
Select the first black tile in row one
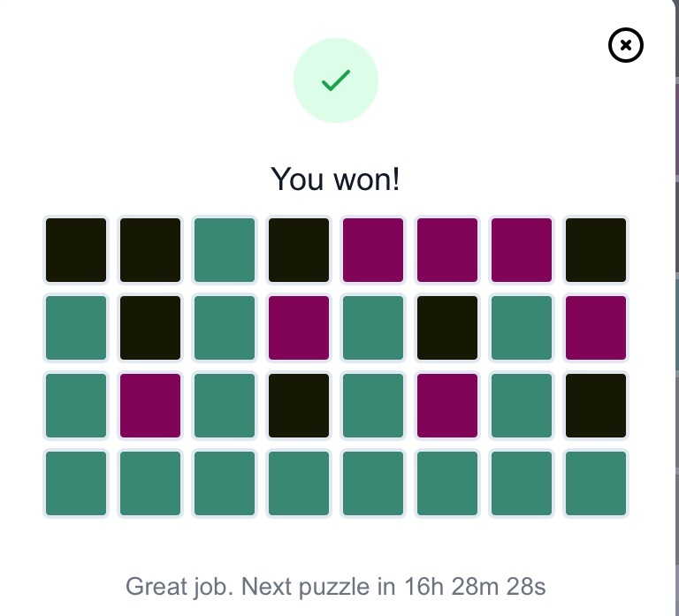[76, 250]
